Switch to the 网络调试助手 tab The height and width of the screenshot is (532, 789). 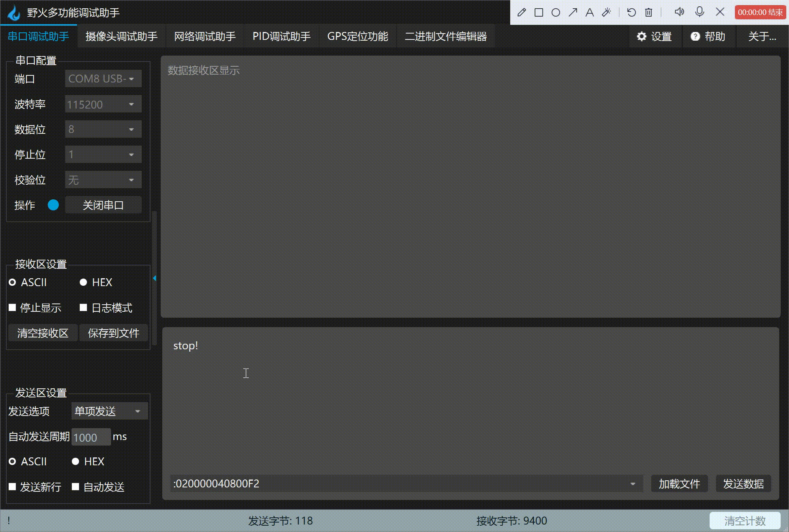[x=205, y=36]
